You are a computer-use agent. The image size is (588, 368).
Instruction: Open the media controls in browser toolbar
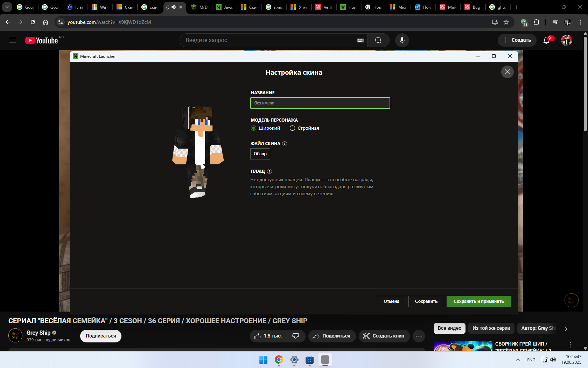(555, 22)
